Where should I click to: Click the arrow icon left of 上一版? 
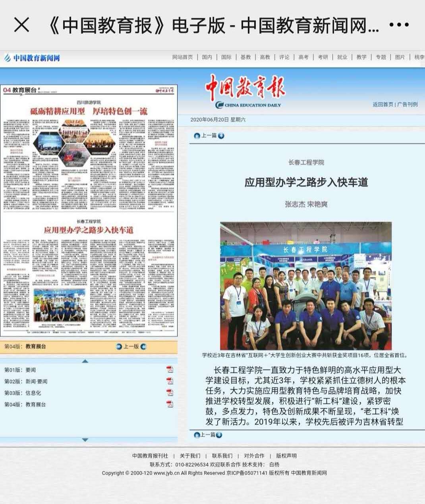coord(119,347)
